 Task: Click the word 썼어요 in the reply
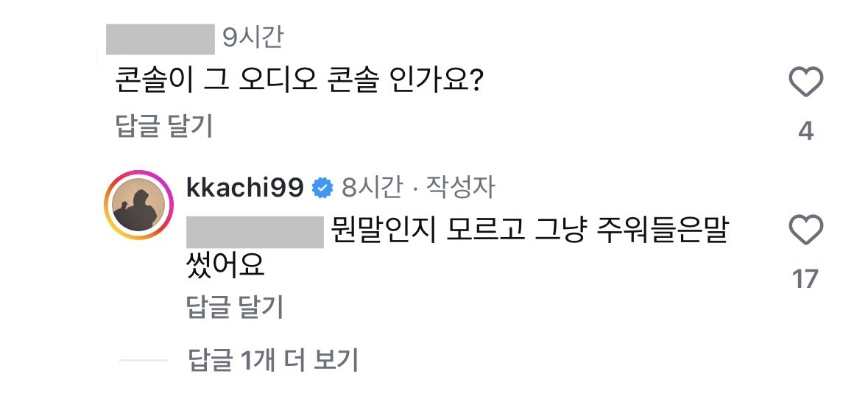pyautogui.click(x=226, y=266)
